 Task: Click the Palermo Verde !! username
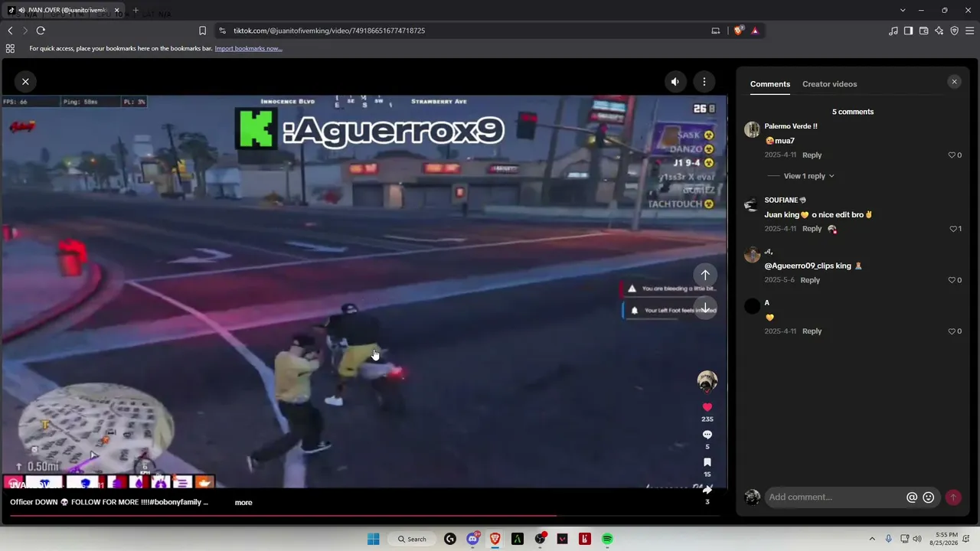tap(791, 126)
